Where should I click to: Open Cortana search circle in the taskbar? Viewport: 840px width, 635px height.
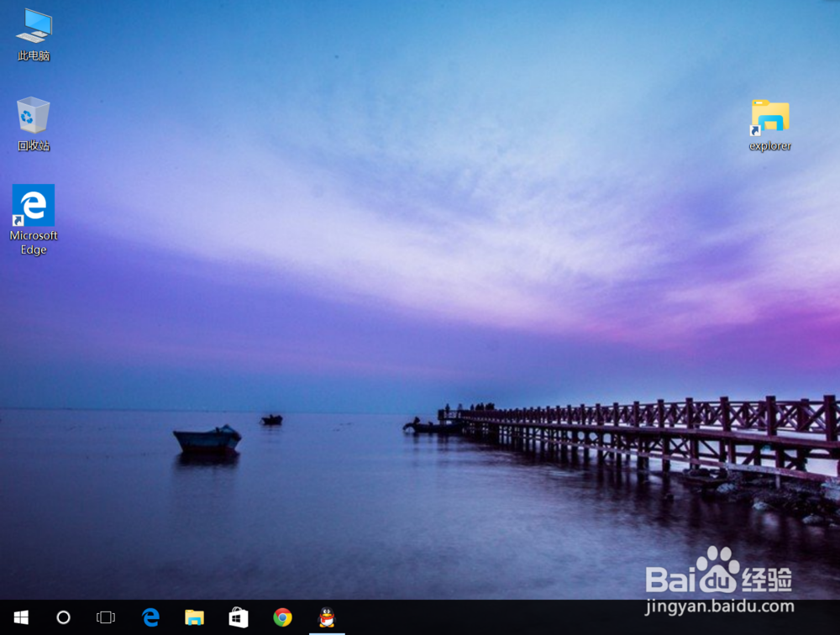point(63,617)
